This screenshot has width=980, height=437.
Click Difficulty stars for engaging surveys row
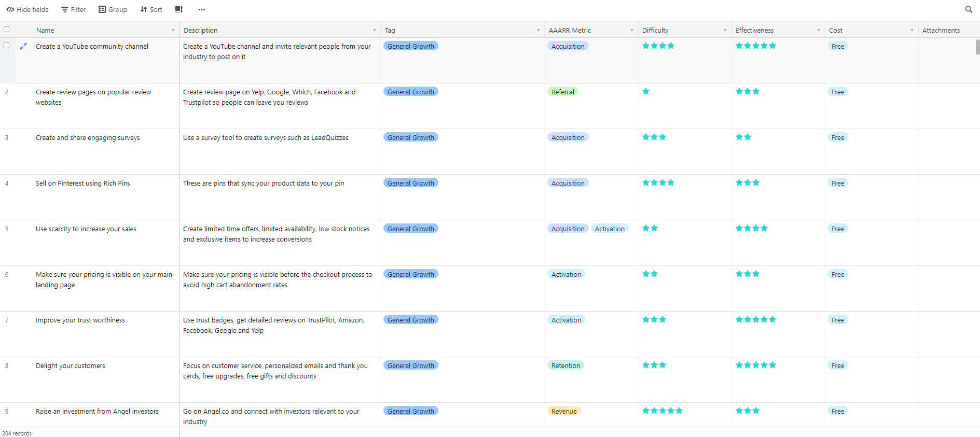coord(654,137)
